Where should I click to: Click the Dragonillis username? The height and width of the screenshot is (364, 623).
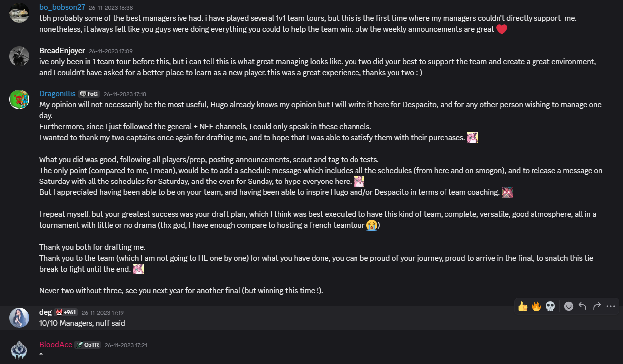point(57,94)
